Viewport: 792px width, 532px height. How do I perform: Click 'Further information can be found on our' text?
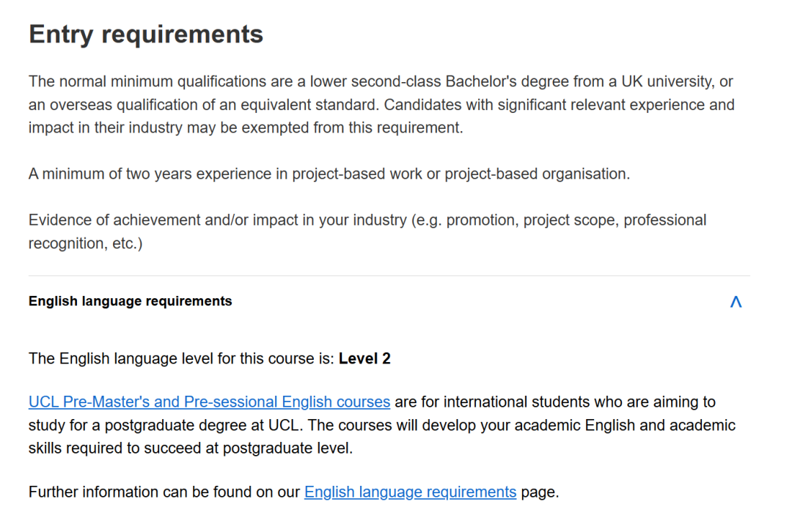165,492
